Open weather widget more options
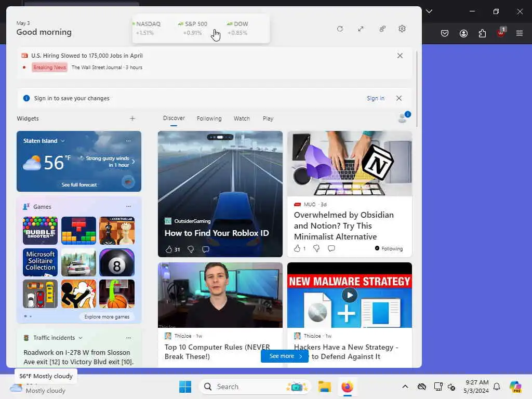The width and height of the screenshot is (532, 399). coord(128,140)
